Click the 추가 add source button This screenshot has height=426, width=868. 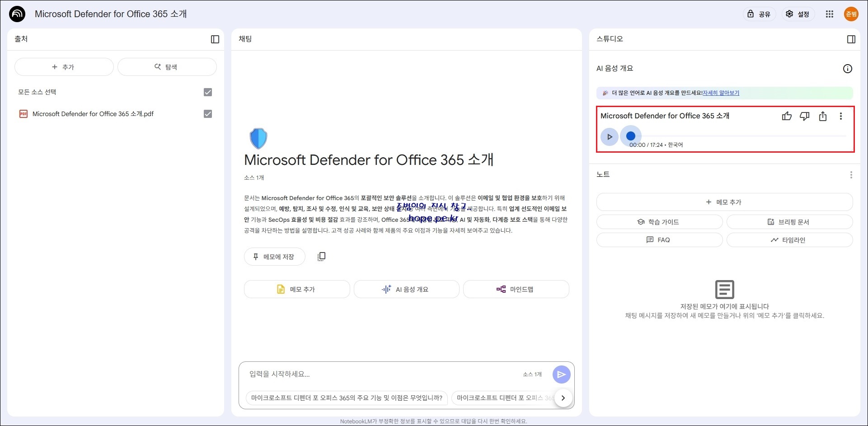[x=64, y=67]
